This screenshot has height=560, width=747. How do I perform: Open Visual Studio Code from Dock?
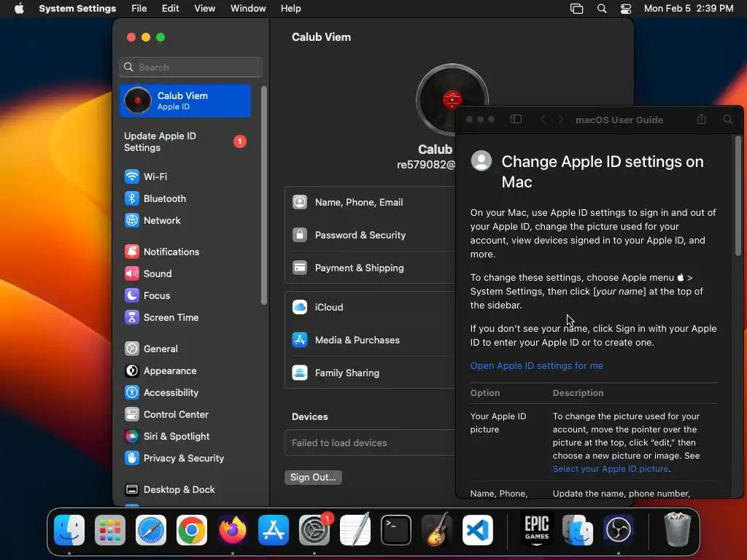point(478,530)
